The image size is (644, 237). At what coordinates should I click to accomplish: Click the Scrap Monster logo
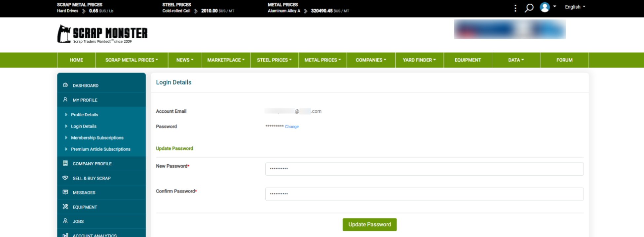[x=102, y=34]
